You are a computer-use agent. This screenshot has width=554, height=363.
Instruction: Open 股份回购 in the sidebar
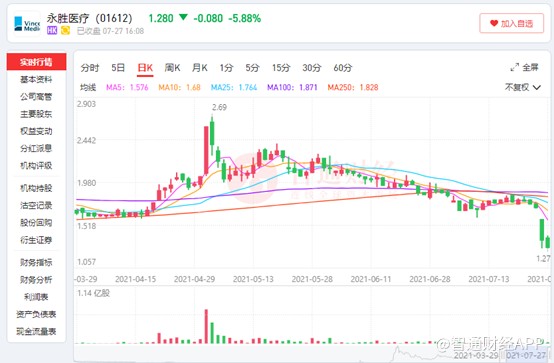pyautogui.click(x=36, y=223)
